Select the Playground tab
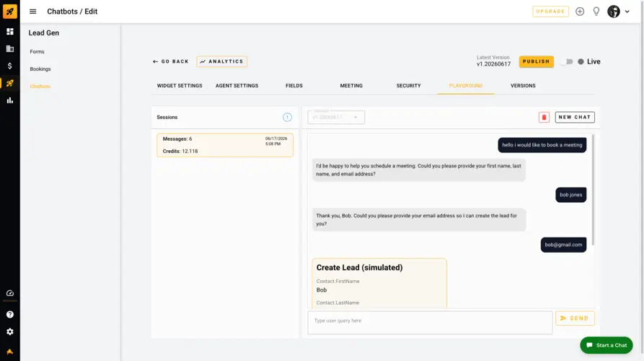This screenshot has height=361, width=644. pyautogui.click(x=466, y=85)
